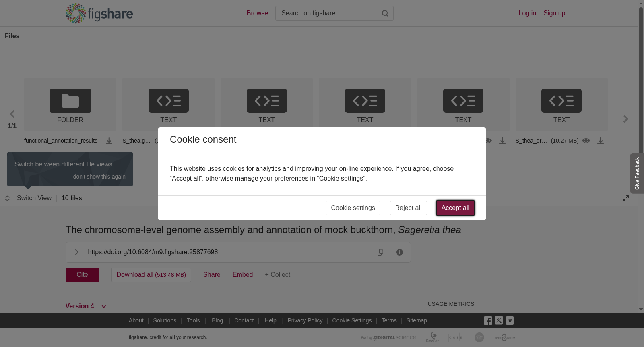Open figshare Facebook page

(x=488, y=320)
